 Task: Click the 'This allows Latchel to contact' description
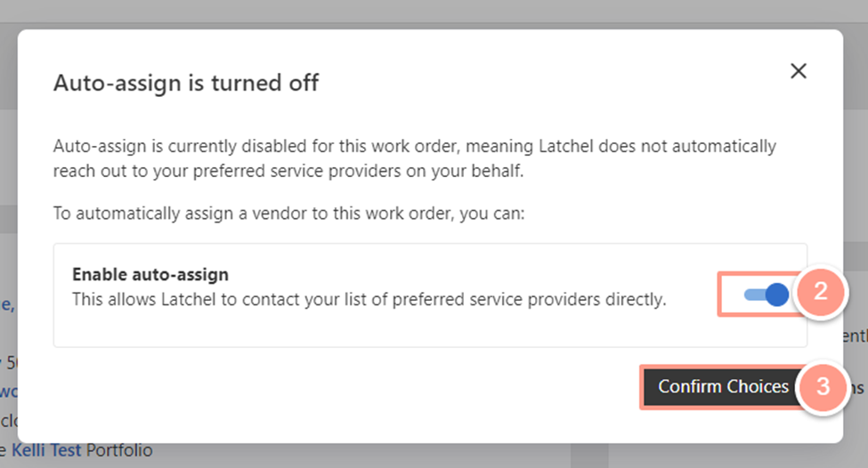(369, 299)
